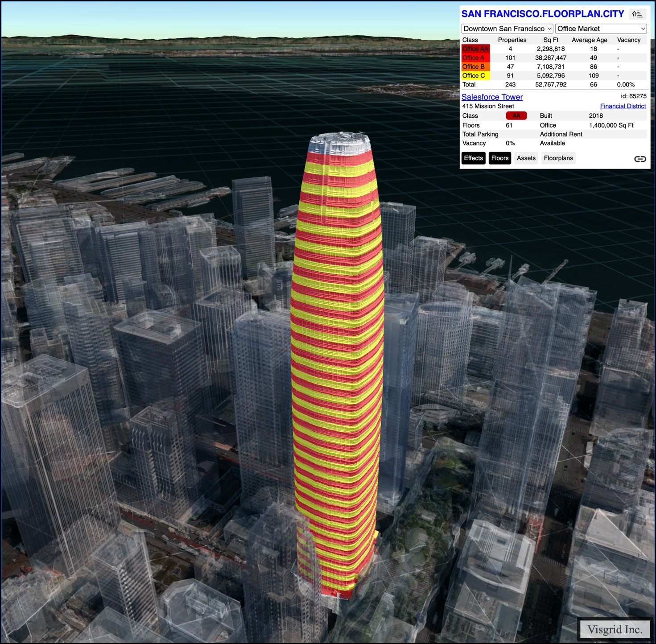The height and width of the screenshot is (644, 656).
Task: Open the Downtown San Francisco dropdown
Action: click(x=507, y=29)
